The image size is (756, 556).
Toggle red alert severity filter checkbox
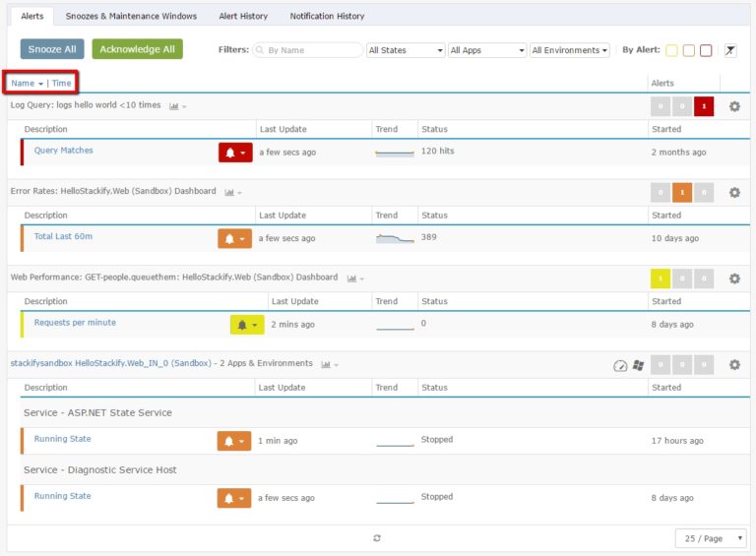tap(706, 50)
